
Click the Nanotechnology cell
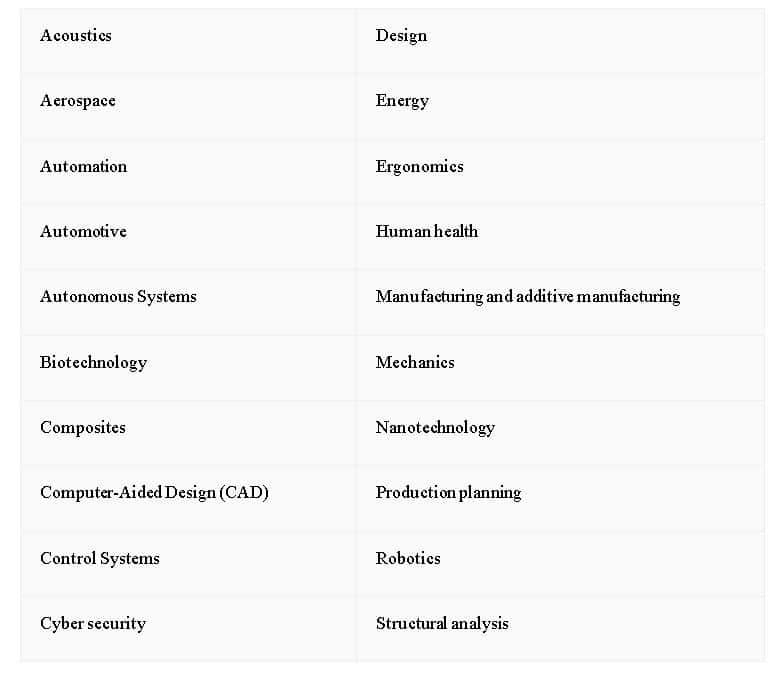pyautogui.click(x=435, y=428)
